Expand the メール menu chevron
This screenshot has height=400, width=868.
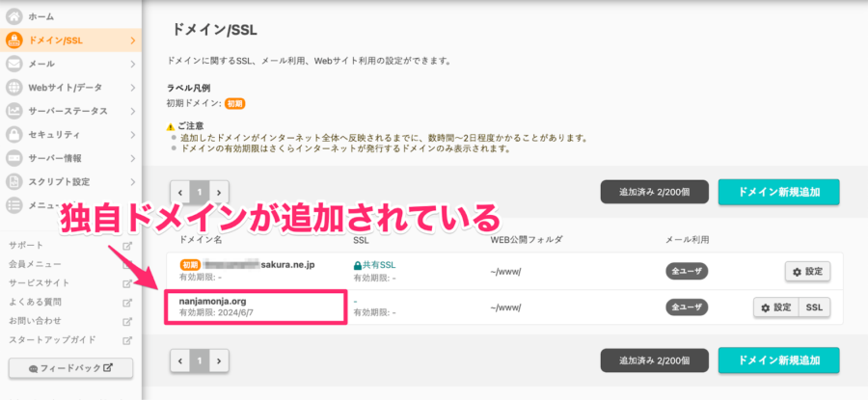point(133,65)
